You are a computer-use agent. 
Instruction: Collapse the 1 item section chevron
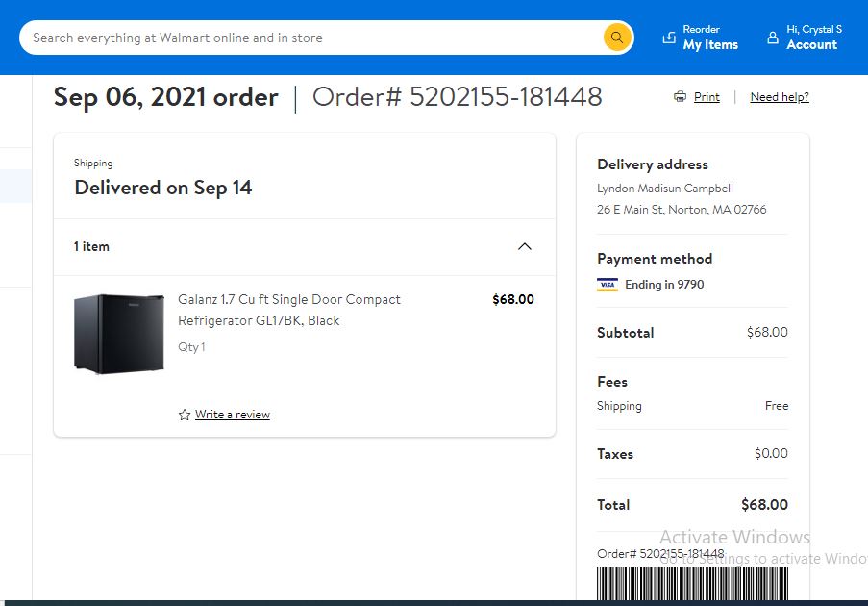pyautogui.click(x=524, y=246)
